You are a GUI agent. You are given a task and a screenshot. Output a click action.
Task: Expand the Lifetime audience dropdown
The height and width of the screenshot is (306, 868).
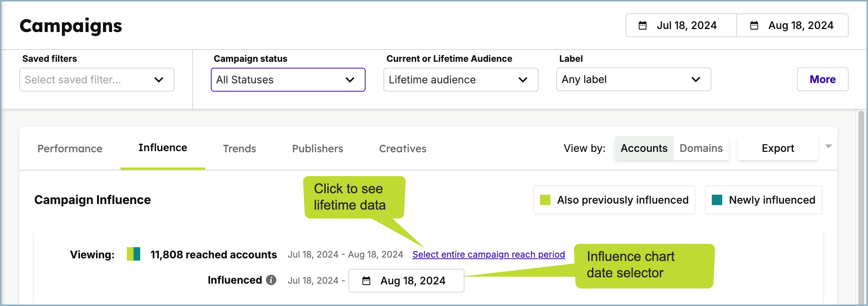(x=460, y=80)
